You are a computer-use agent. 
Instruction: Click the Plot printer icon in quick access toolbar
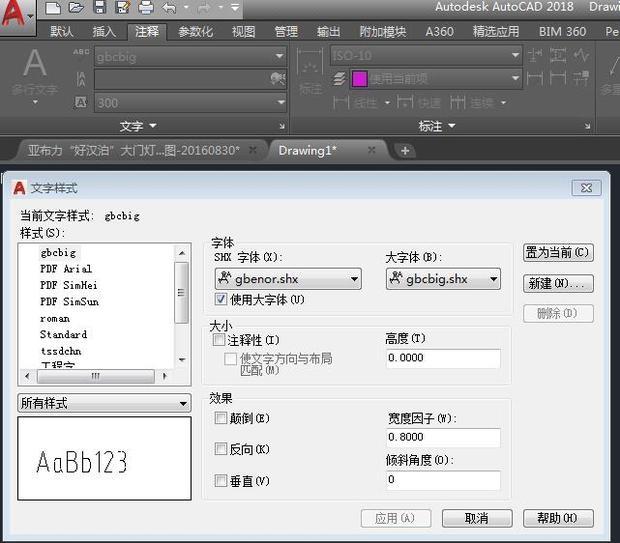coord(145,8)
